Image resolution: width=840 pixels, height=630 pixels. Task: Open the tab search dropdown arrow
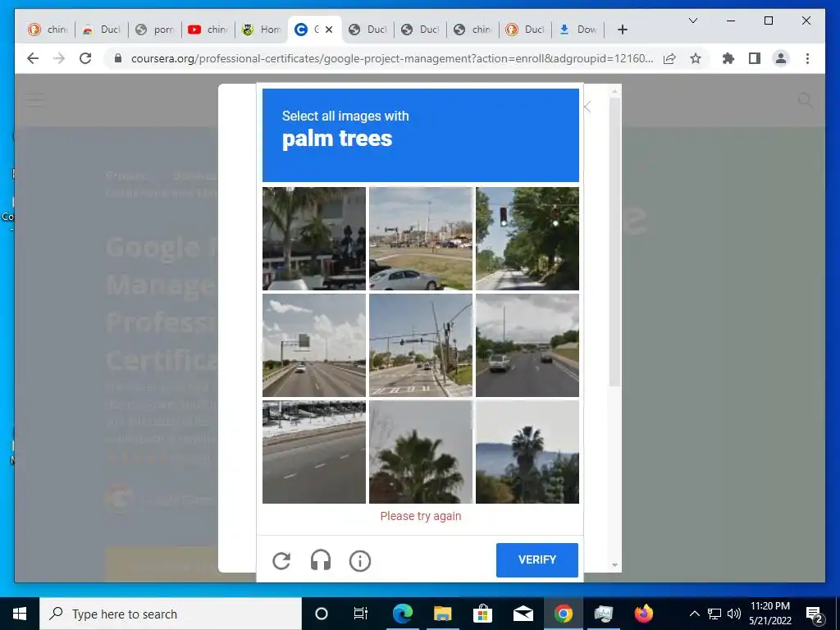(692, 21)
